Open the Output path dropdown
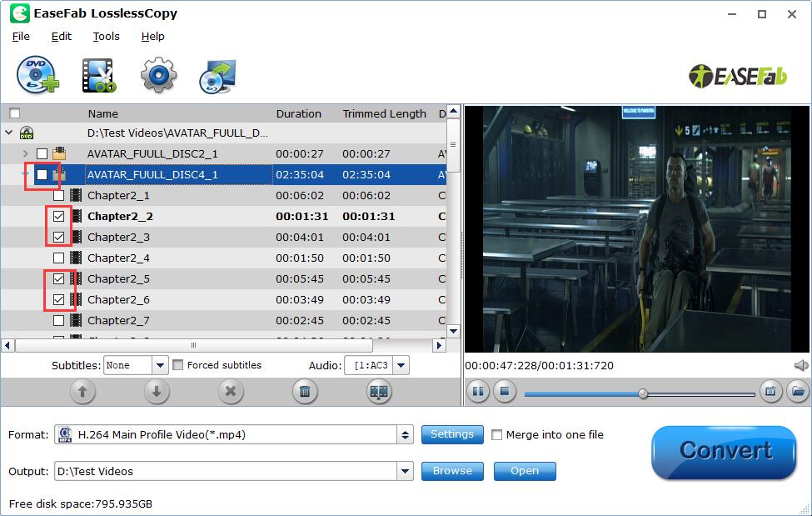The width and height of the screenshot is (812, 516). [x=405, y=471]
